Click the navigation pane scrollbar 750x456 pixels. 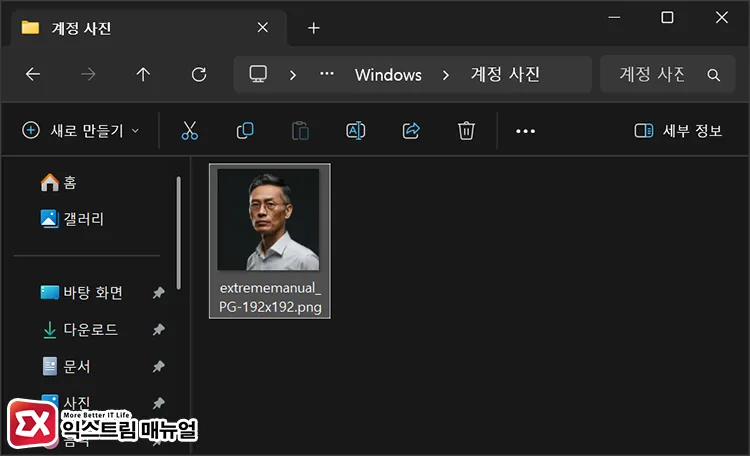(178, 233)
